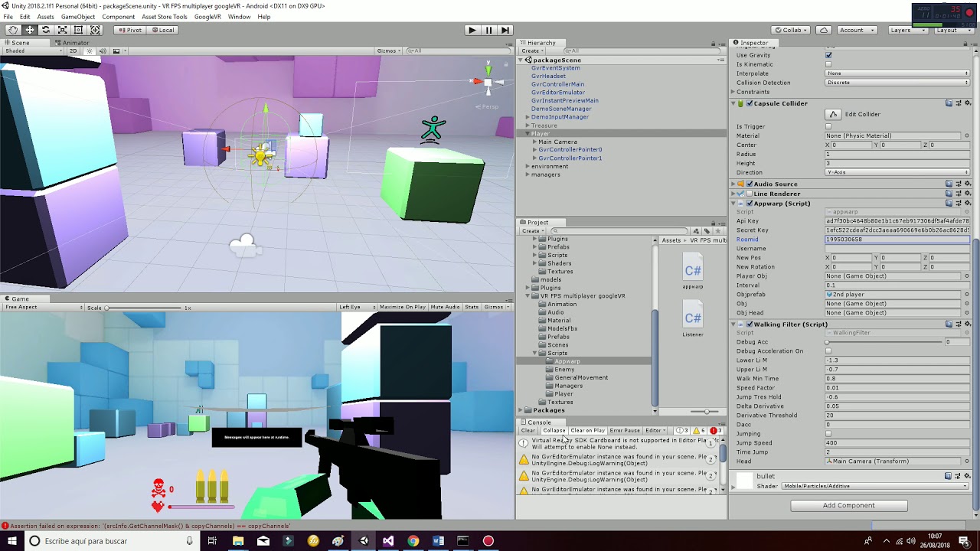Open the Scene view Gizmos dropdown

pyautogui.click(x=389, y=51)
